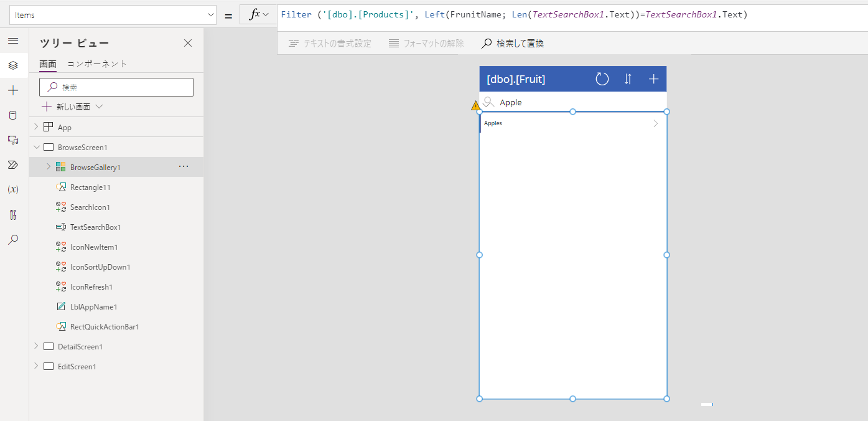This screenshot has height=421, width=868.
Task: Switch to the 画面 tab
Action: coord(48,64)
